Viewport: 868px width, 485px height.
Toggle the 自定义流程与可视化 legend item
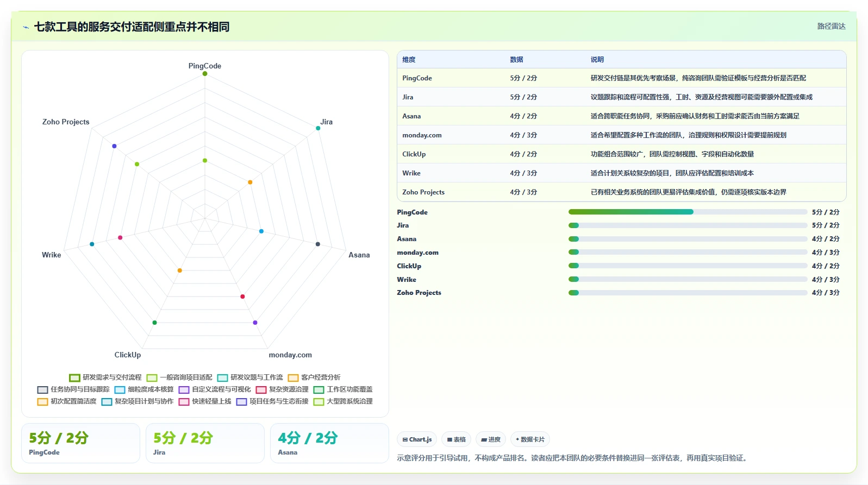[x=214, y=389]
